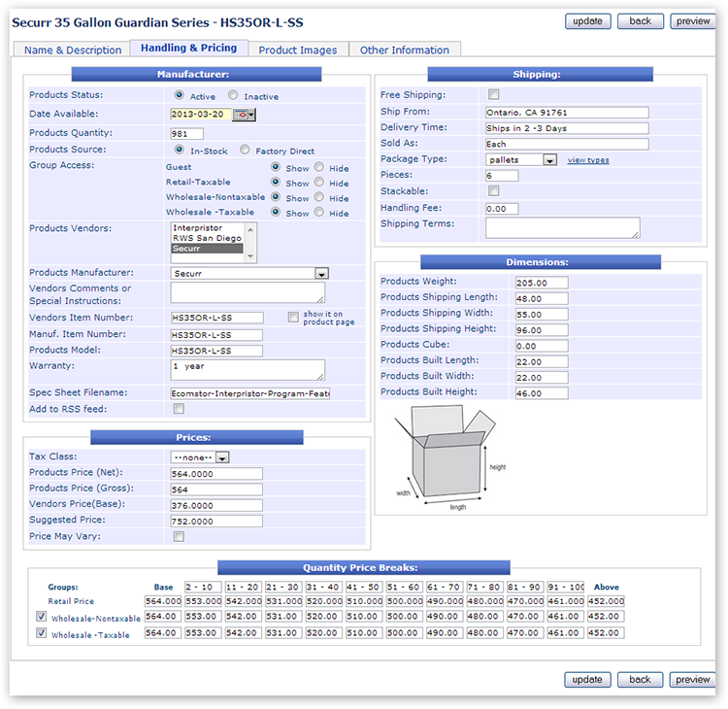
Task: Click the Products Price (Net) field
Action: coord(216,474)
